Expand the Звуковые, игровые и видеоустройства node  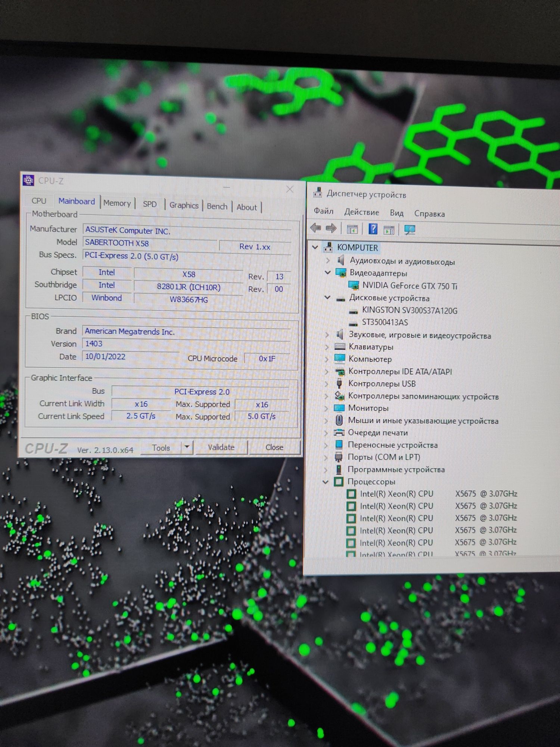tap(327, 334)
